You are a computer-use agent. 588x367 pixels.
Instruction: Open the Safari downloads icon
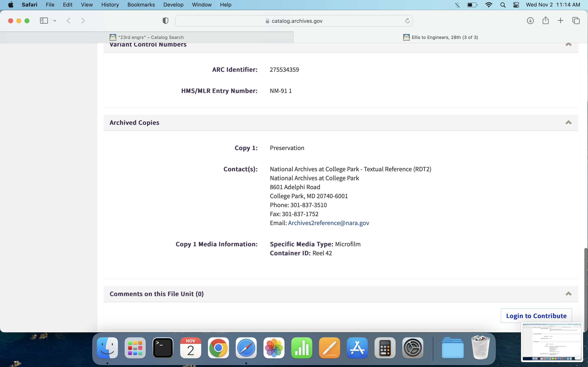530,21
